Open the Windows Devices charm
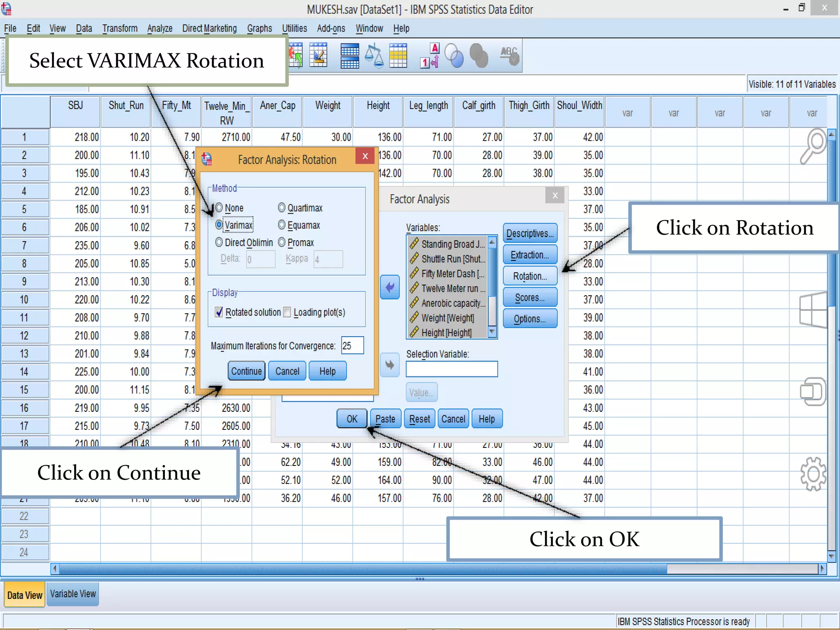This screenshot has height=630, width=840. pyautogui.click(x=813, y=392)
